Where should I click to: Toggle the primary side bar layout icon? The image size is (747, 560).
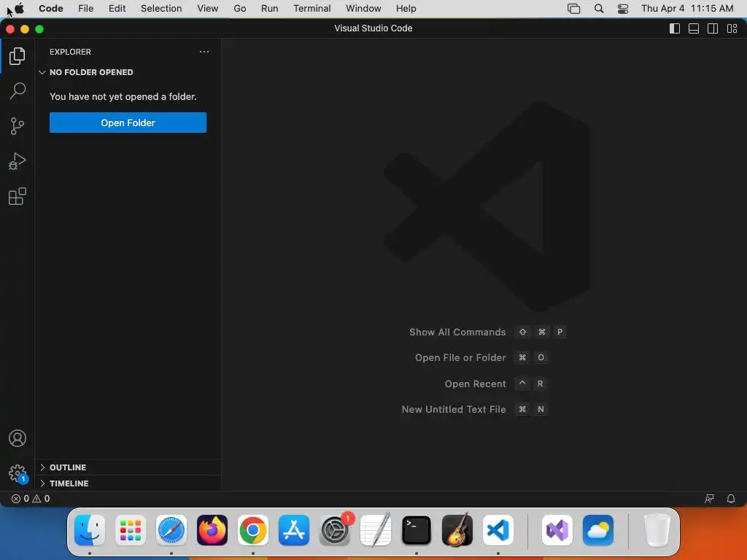point(675,28)
